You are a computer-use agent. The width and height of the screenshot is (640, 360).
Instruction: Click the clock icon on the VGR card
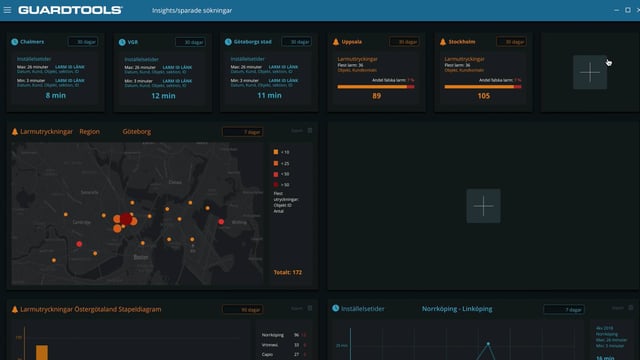point(122,42)
